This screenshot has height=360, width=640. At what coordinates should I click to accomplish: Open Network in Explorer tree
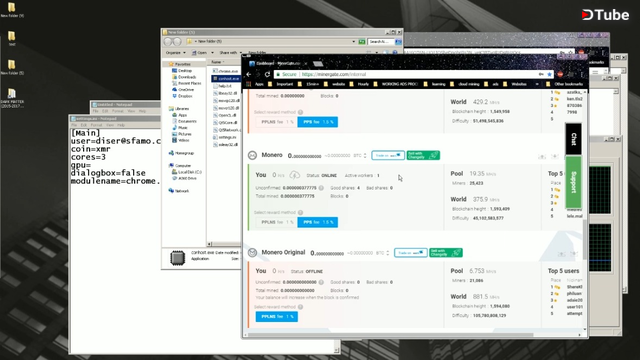coord(179,191)
